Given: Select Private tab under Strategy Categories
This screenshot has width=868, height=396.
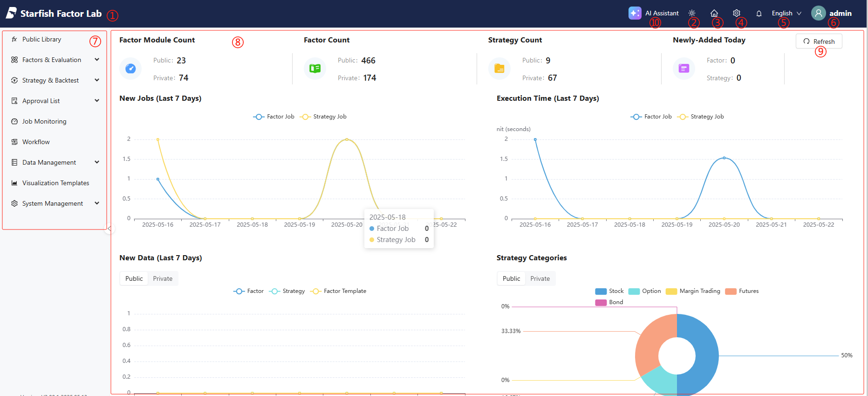Looking at the screenshot, I should (x=540, y=278).
